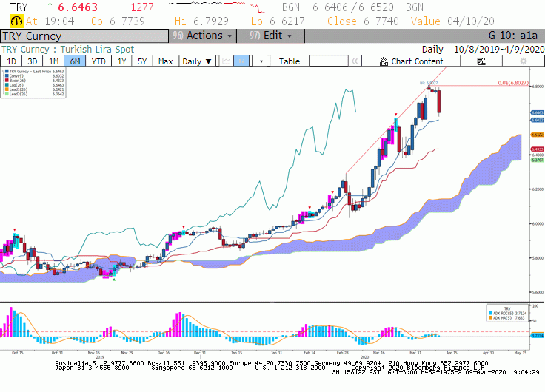The image size is (545, 392).
Task: Toggle the 6M time range
Action: [75, 61]
